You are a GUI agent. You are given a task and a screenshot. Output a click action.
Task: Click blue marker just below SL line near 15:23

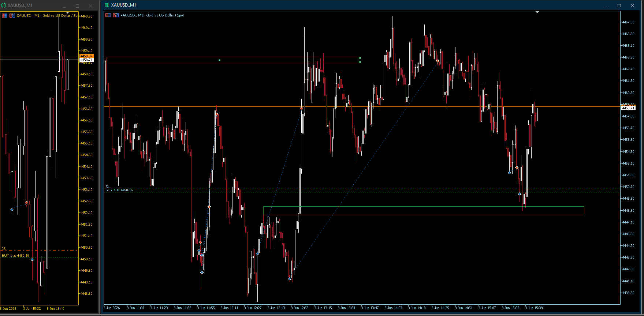tap(520, 194)
